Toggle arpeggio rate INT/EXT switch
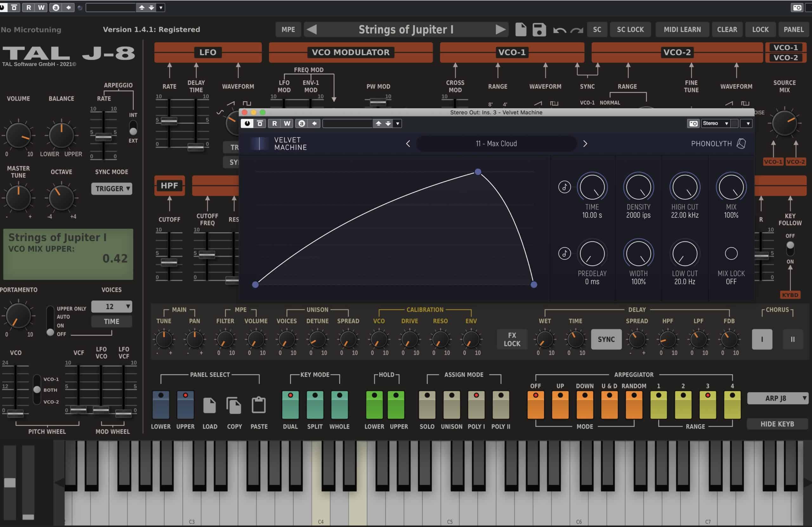812x527 pixels. pos(133,128)
